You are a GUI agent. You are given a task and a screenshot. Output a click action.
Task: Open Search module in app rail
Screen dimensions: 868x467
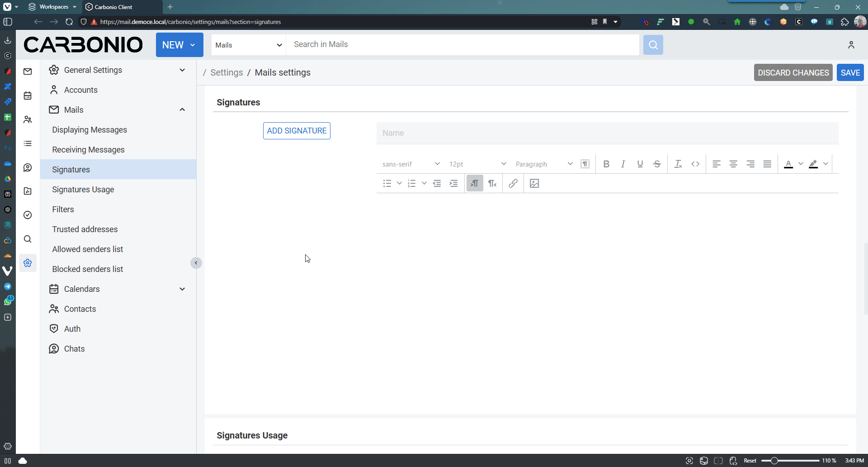pyautogui.click(x=28, y=239)
